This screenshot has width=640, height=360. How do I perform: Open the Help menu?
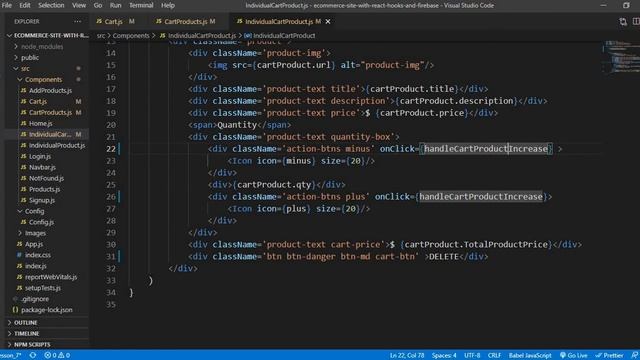168,5
